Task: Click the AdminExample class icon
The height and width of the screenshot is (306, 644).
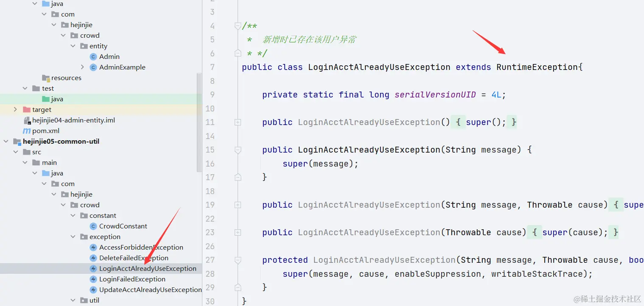Action: coord(93,67)
